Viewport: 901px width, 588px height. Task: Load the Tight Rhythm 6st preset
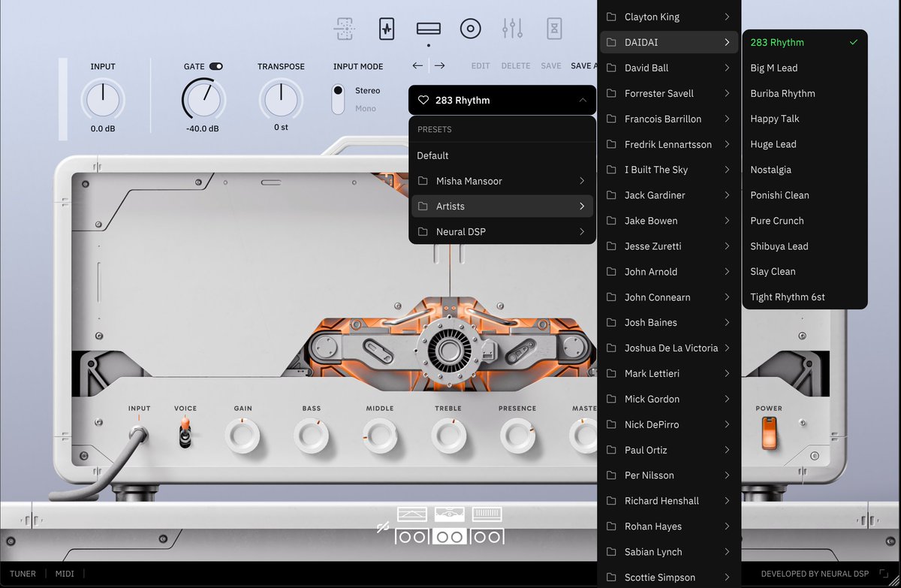coord(804,297)
